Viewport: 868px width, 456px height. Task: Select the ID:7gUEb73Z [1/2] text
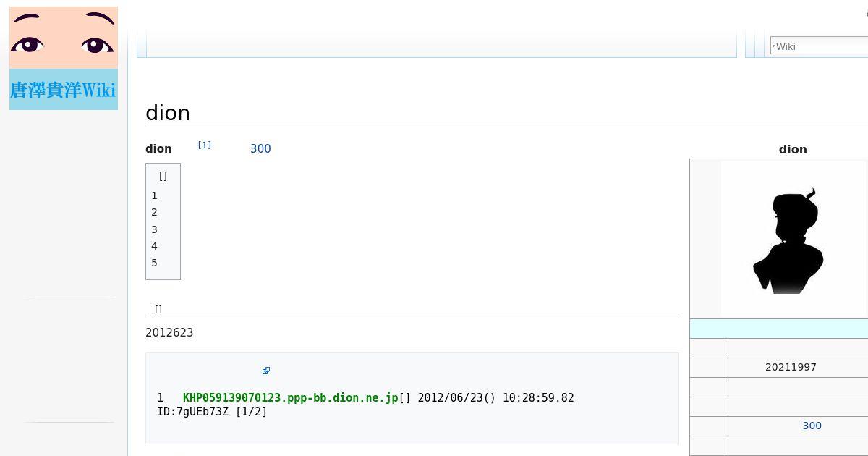coord(212,412)
